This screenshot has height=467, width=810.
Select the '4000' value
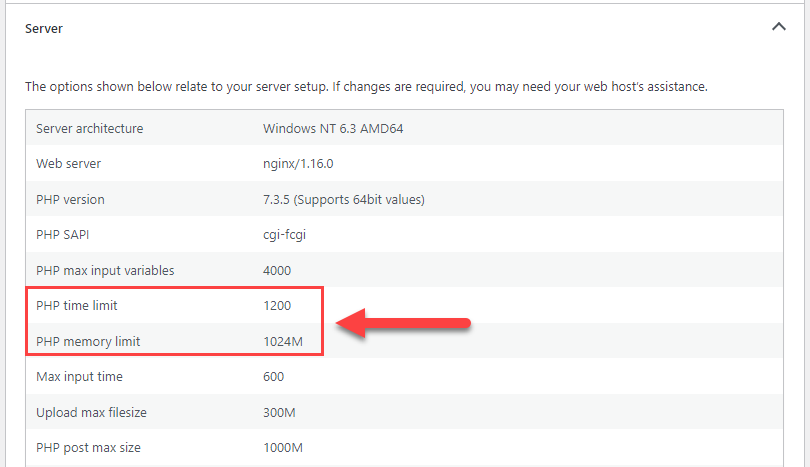pos(277,271)
